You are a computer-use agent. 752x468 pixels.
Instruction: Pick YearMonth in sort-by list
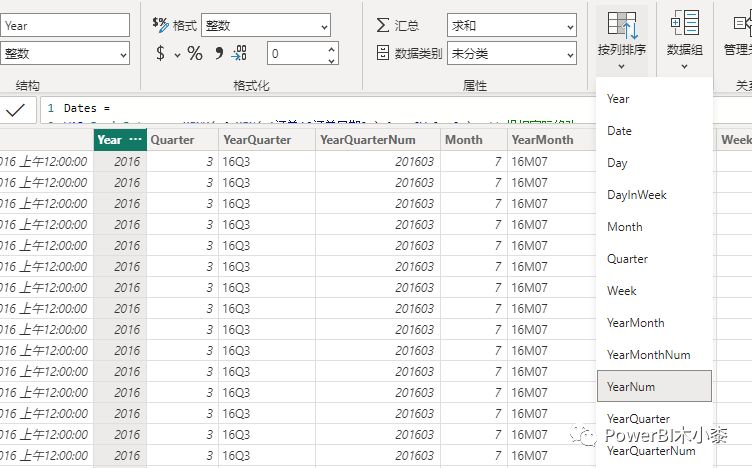coord(654,323)
